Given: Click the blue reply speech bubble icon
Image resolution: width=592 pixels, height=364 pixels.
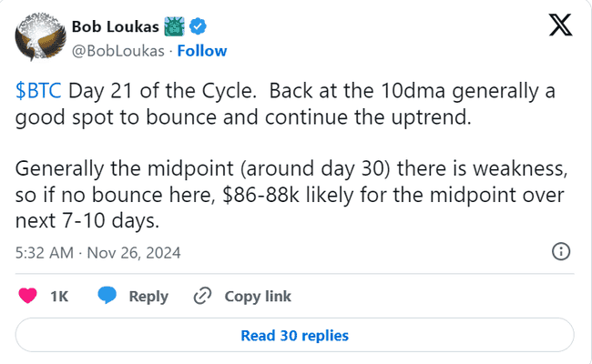Looking at the screenshot, I should tap(107, 296).
